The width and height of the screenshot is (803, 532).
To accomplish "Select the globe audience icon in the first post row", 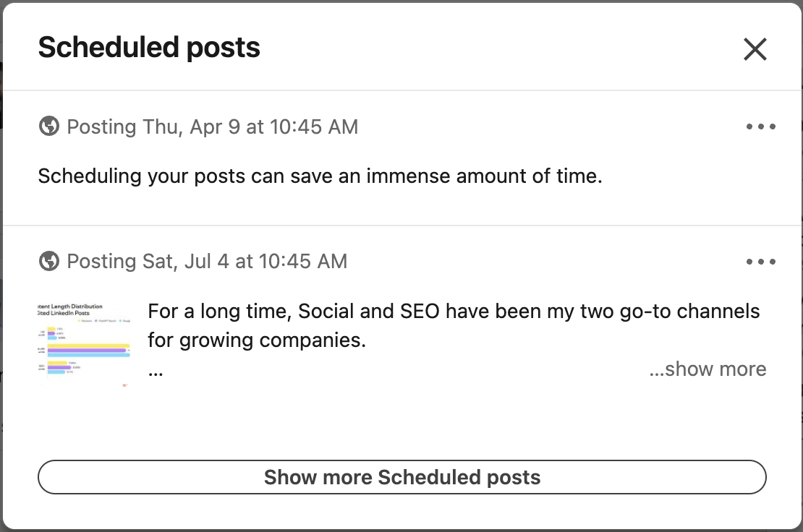I will coord(48,126).
